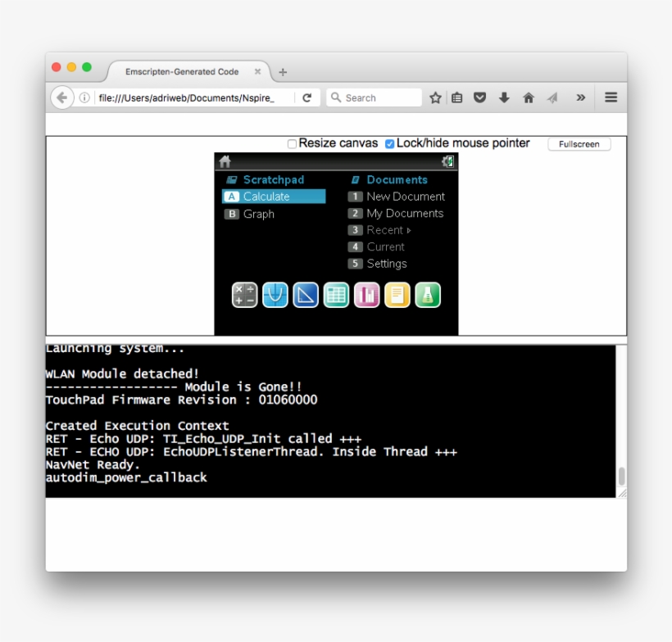This screenshot has height=642, width=672.
Task: Click the 'TI_Echo_UDP_Init called' console line
Action: tap(203, 439)
